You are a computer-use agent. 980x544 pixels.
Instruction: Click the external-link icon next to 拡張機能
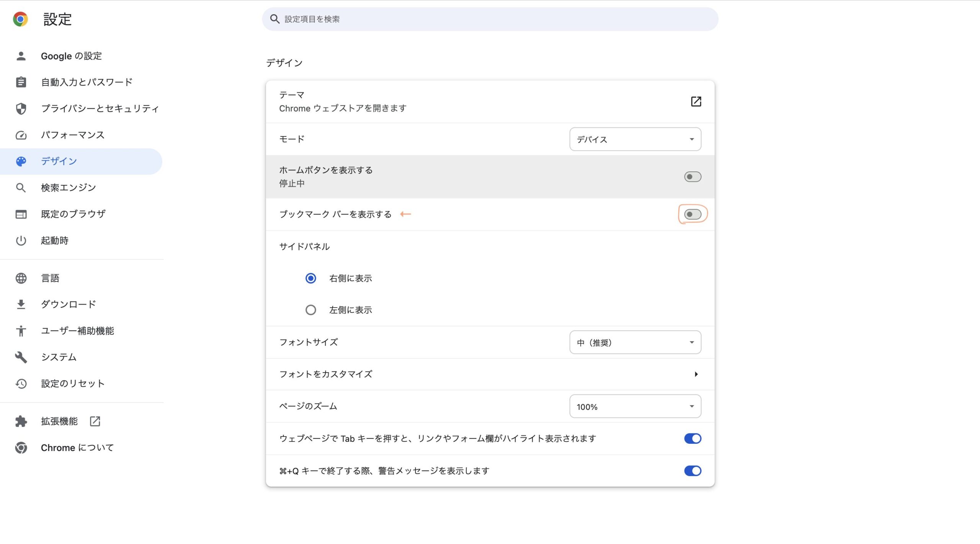click(95, 421)
